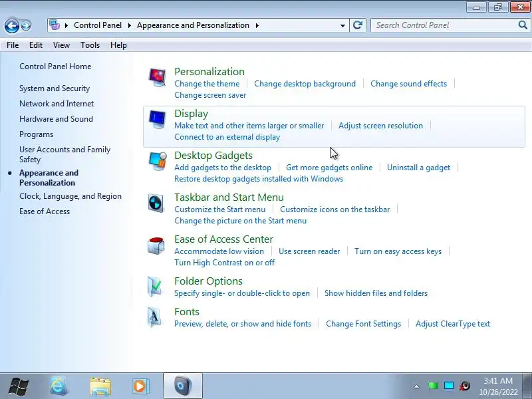Click the Show desktop strip
Viewport: 532px width, 399px height.
click(x=527, y=386)
